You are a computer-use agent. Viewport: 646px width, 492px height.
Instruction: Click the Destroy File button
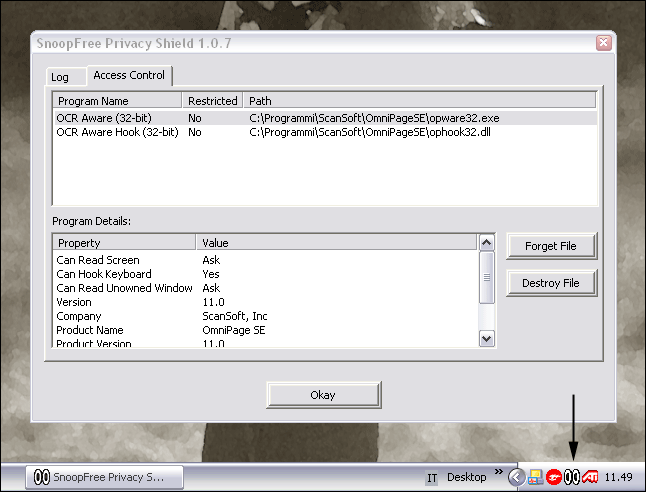[551, 283]
